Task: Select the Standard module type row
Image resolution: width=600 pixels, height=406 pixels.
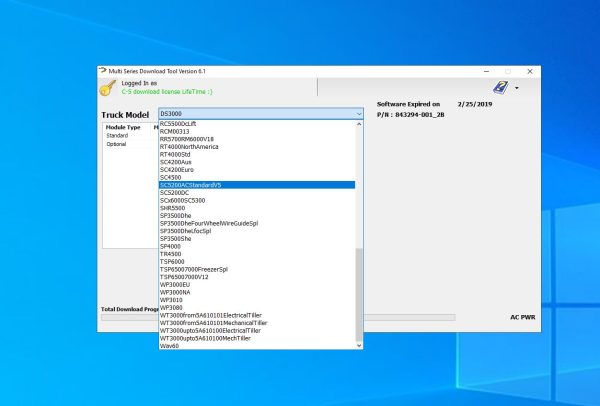Action: (x=117, y=135)
